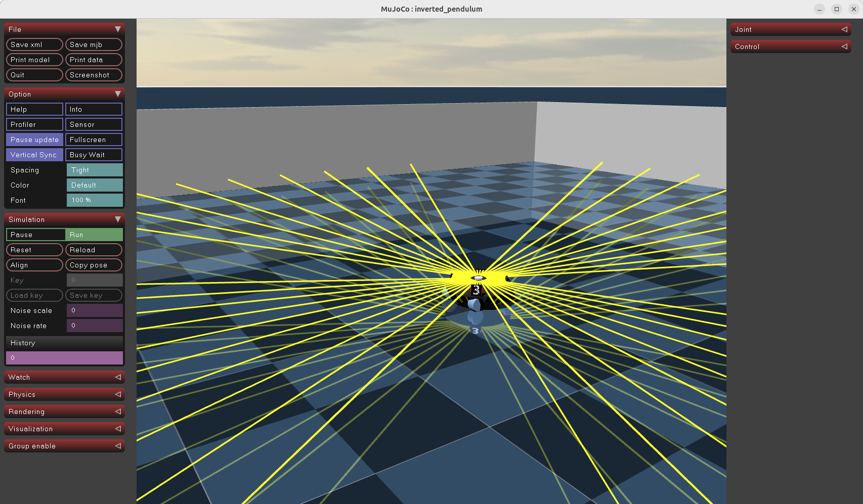The width and height of the screenshot is (863, 504).
Task: Select Run simulation mode
Action: (x=94, y=235)
